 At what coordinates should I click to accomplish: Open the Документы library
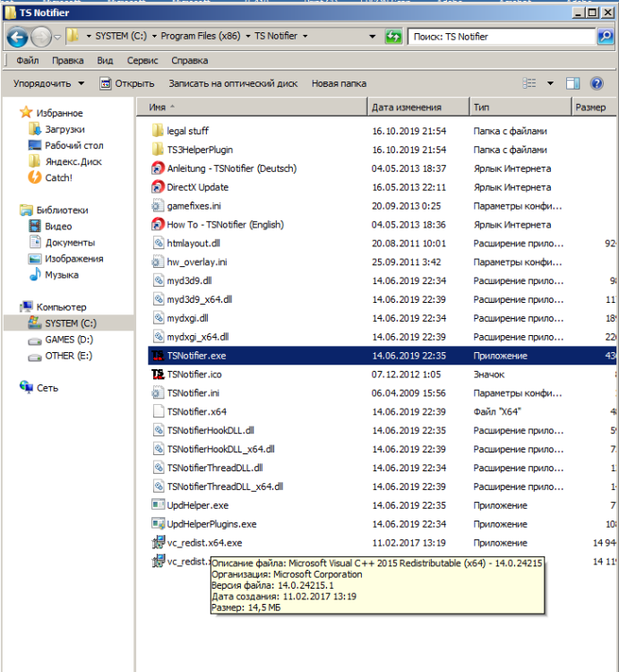point(70,243)
